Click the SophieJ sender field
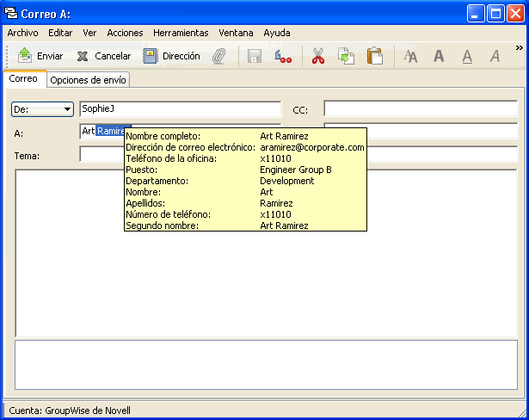The width and height of the screenshot is (529, 420). (180, 109)
